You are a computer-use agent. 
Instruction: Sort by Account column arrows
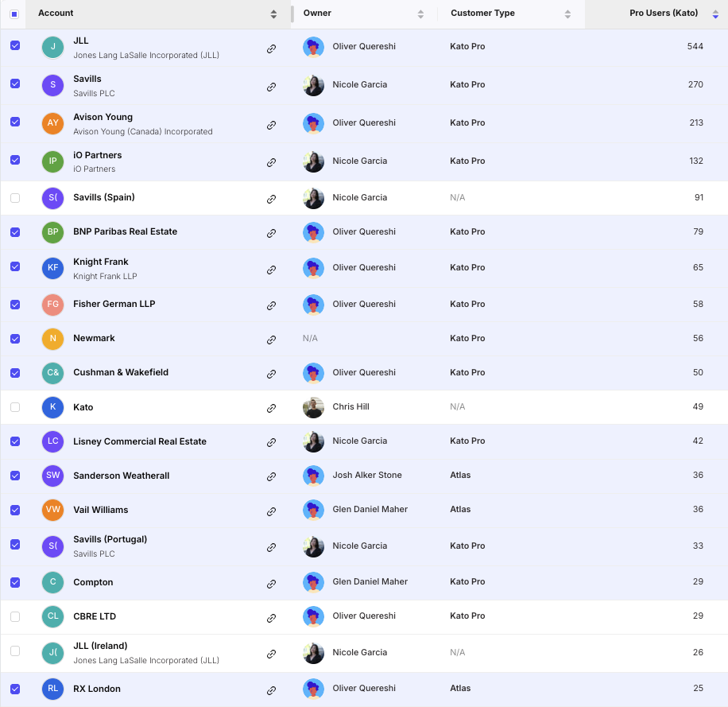tap(273, 14)
